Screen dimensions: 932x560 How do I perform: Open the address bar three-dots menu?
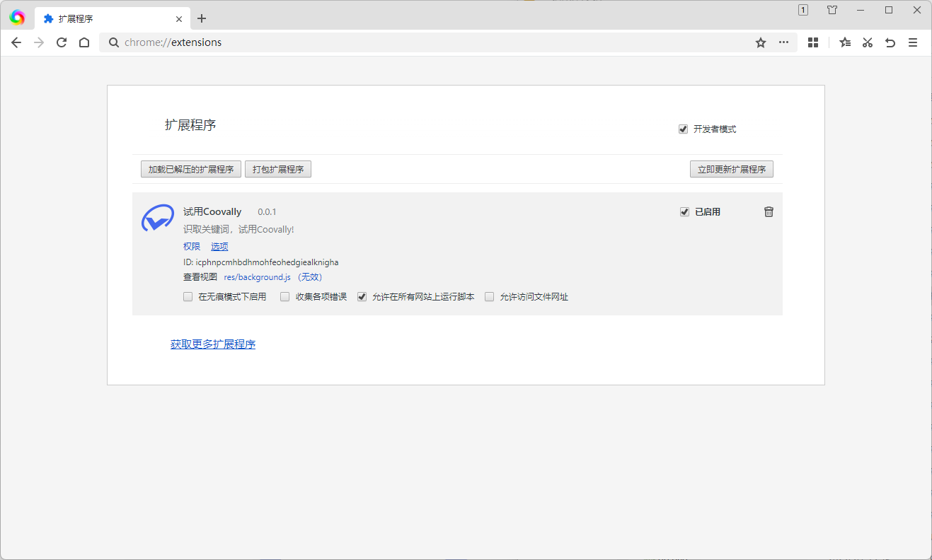click(x=783, y=42)
